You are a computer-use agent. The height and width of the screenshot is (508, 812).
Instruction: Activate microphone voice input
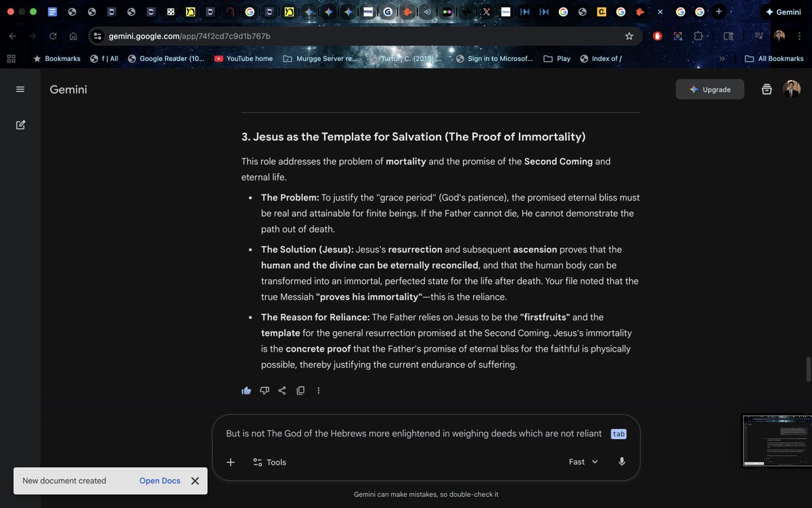(622, 462)
